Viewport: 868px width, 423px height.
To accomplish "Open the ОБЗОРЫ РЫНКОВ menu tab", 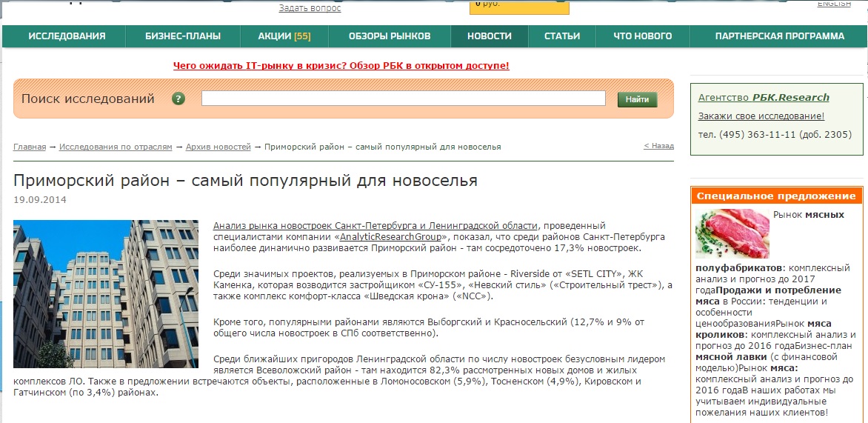I will pos(390,36).
